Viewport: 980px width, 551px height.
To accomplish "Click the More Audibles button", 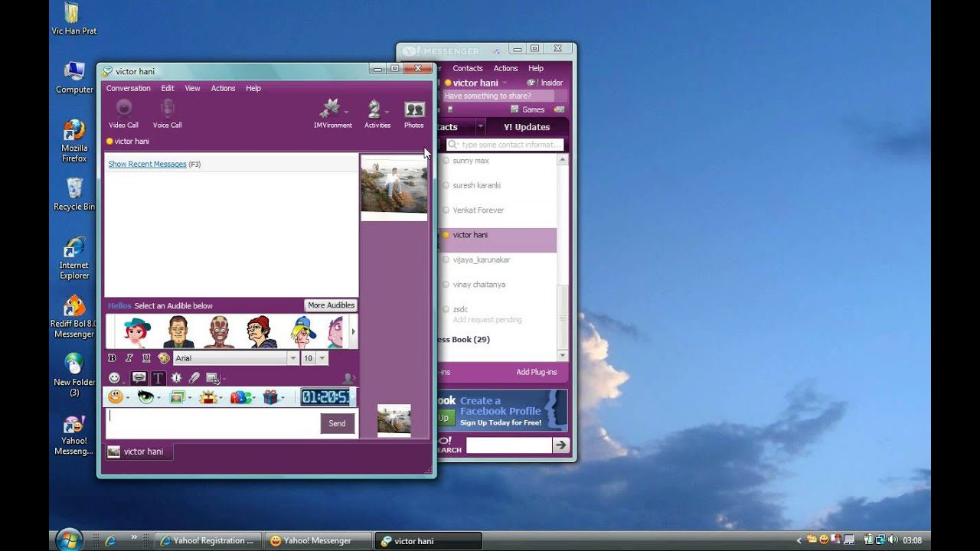I will (x=331, y=305).
